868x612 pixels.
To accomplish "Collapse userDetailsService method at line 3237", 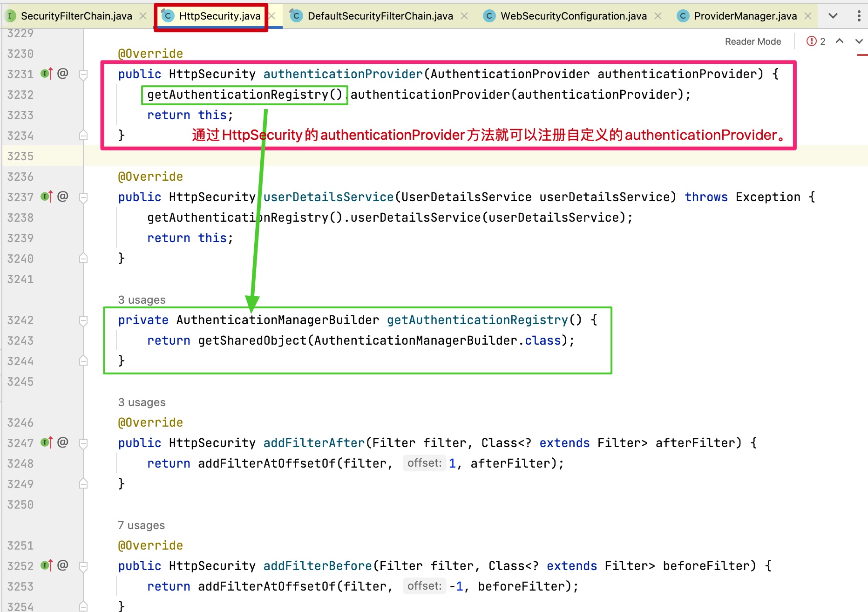I will pyautogui.click(x=83, y=197).
